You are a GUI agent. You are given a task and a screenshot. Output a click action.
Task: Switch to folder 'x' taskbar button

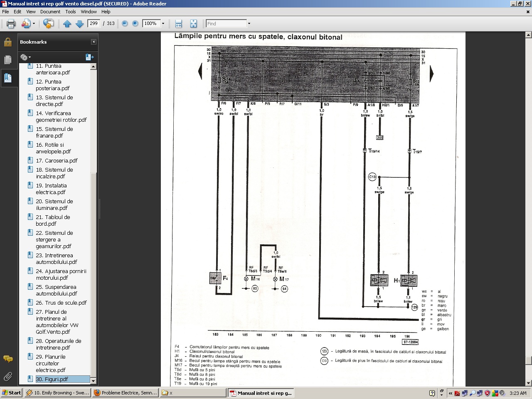coord(193,393)
